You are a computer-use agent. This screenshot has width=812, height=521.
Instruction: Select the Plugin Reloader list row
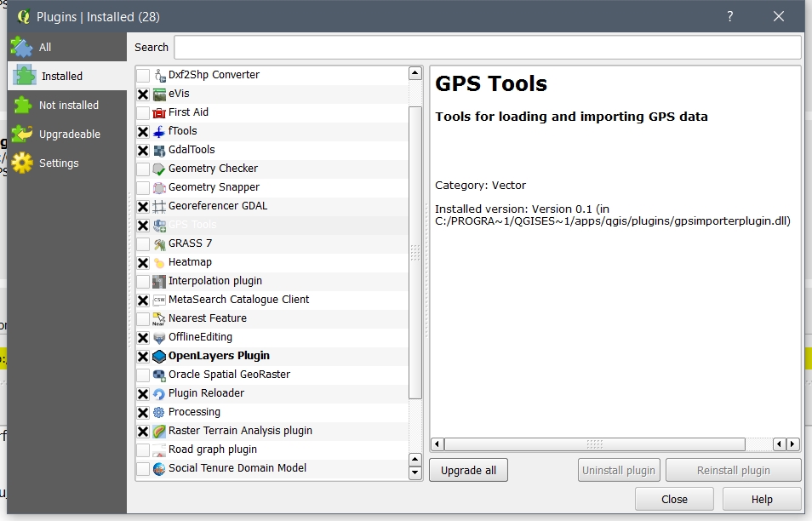(x=272, y=393)
